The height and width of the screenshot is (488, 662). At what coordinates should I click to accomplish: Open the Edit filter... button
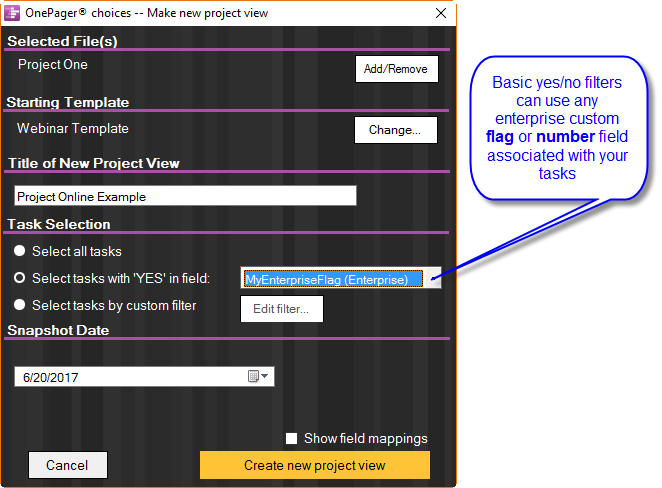(x=282, y=309)
